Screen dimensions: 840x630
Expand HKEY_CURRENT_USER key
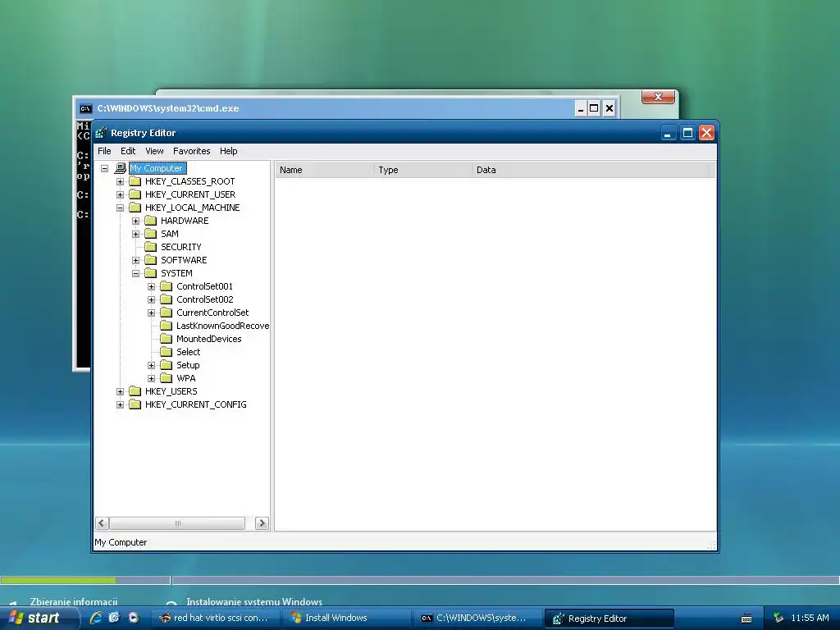click(120, 194)
